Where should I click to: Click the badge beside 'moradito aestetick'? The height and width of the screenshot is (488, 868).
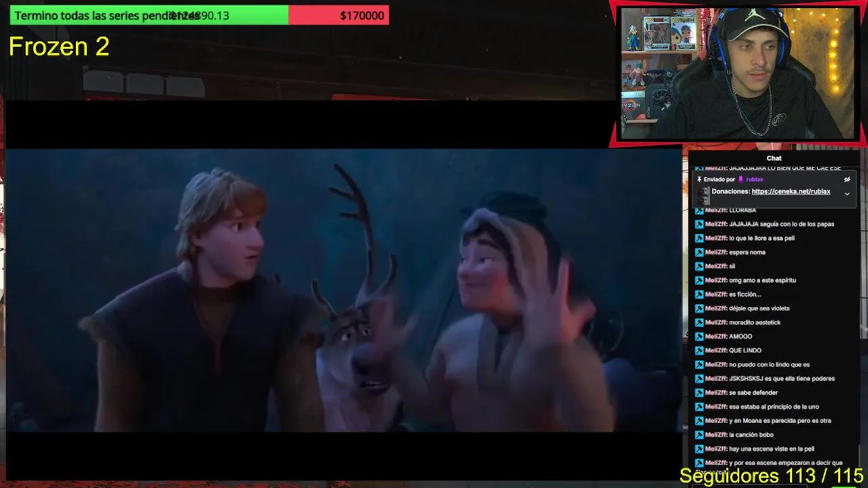pos(699,323)
